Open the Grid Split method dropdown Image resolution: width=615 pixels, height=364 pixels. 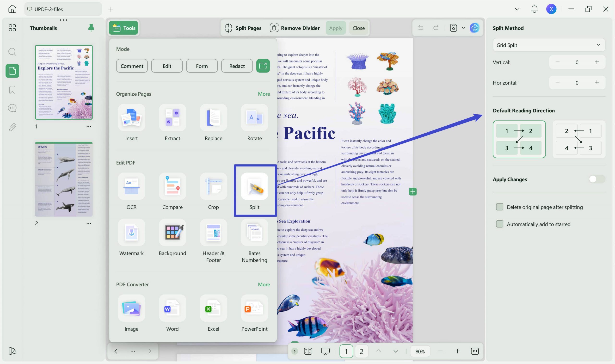point(549,45)
